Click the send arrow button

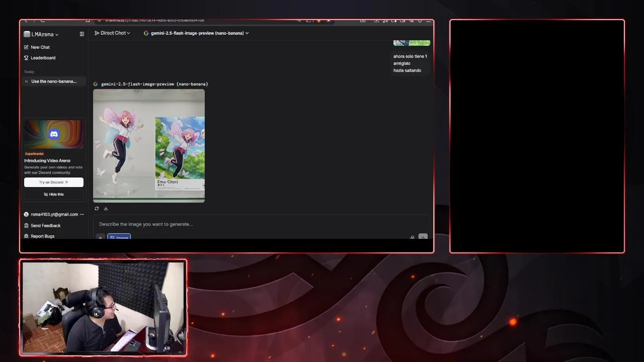click(x=423, y=237)
